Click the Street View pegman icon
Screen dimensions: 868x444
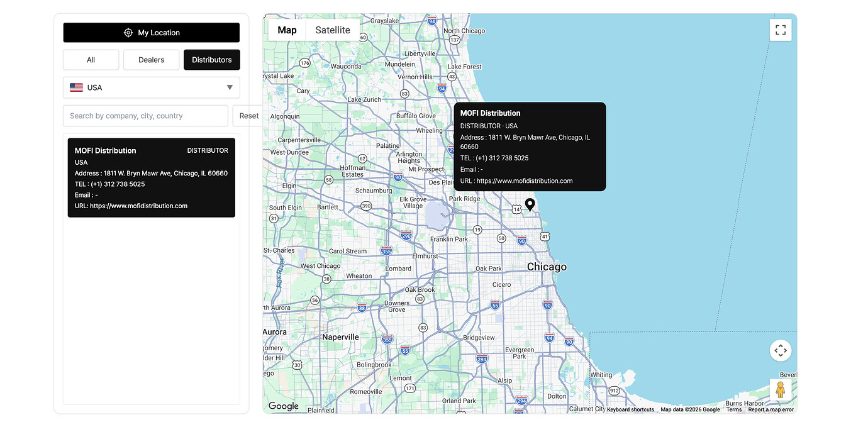pyautogui.click(x=781, y=389)
